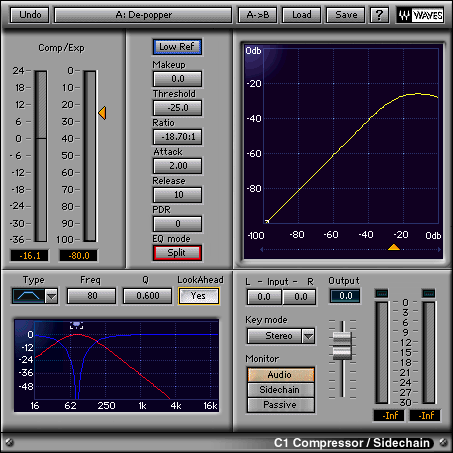Click the Waves logo icon
453x453 pixels.
click(420, 15)
